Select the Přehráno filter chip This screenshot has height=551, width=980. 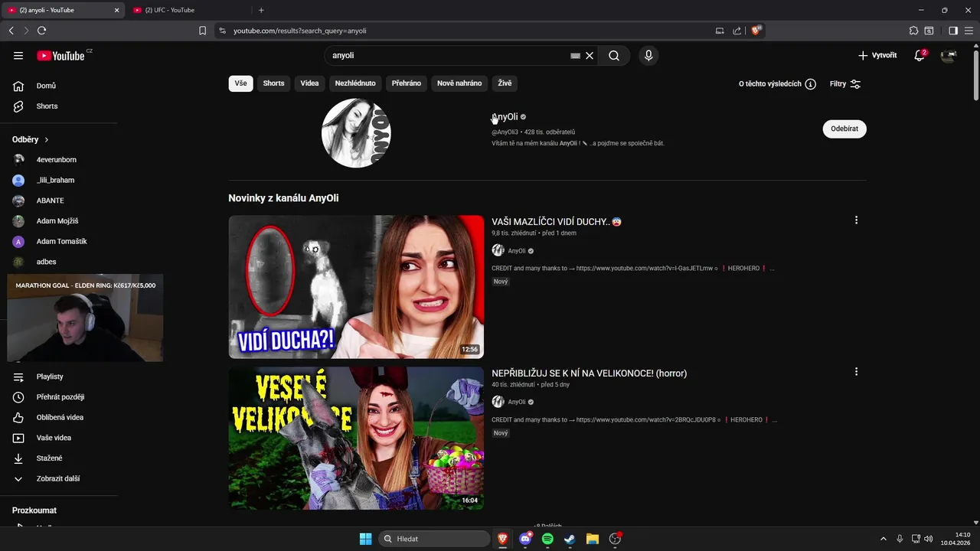coord(407,83)
